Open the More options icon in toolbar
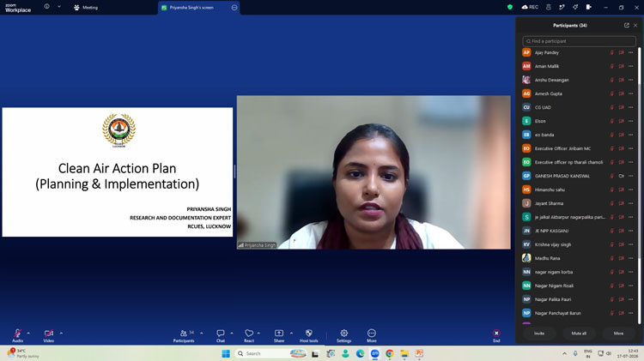This screenshot has height=361, width=644. [x=372, y=333]
